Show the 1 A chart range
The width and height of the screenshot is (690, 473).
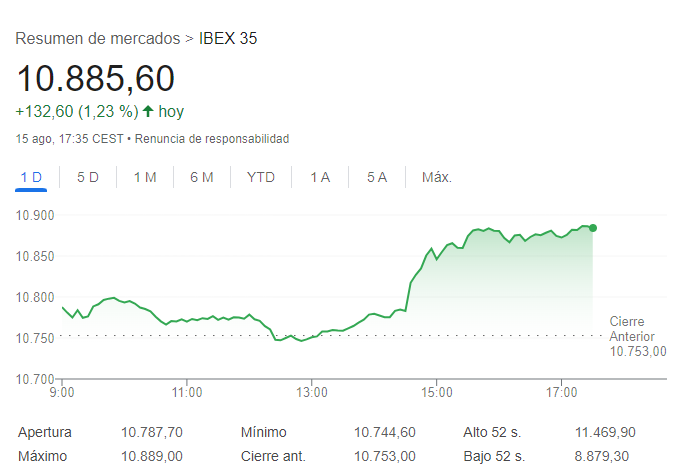[x=320, y=177]
